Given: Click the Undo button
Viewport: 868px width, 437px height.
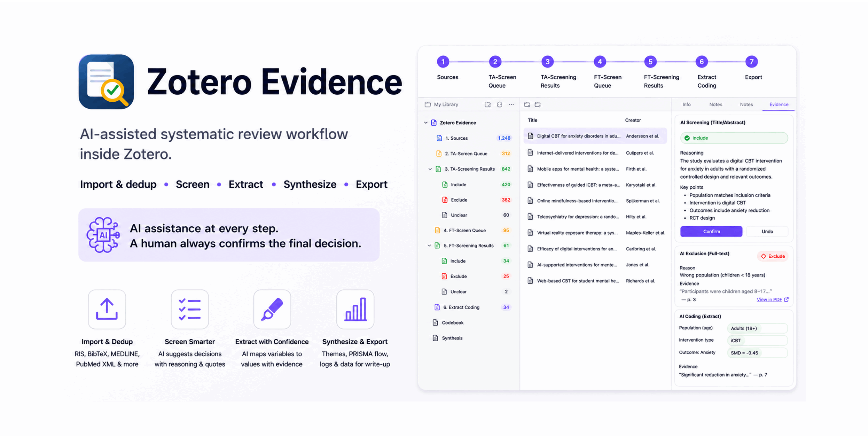Looking at the screenshot, I should pos(767,232).
